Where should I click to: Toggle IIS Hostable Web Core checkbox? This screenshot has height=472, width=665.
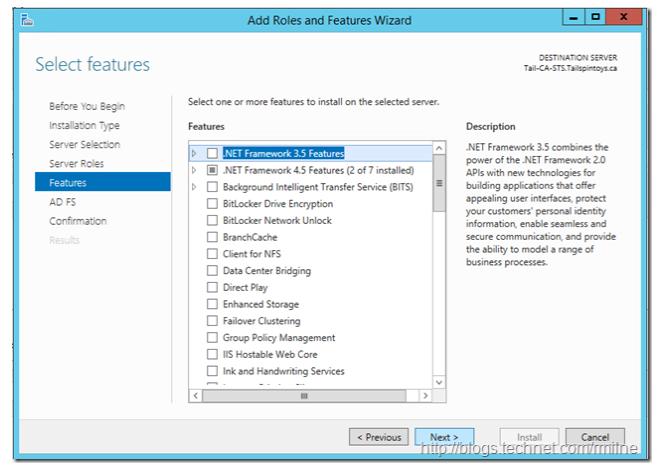212,354
